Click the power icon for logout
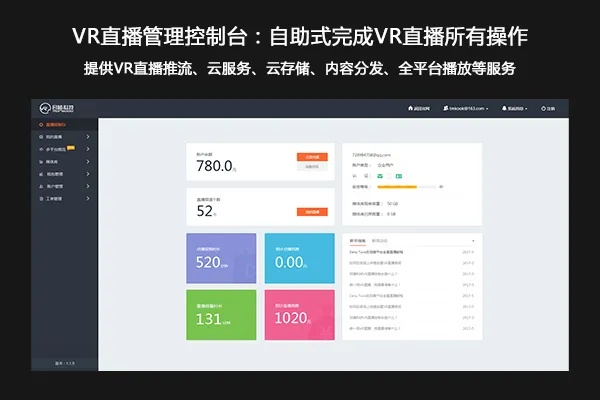The width and height of the screenshot is (600, 400). pos(543,109)
